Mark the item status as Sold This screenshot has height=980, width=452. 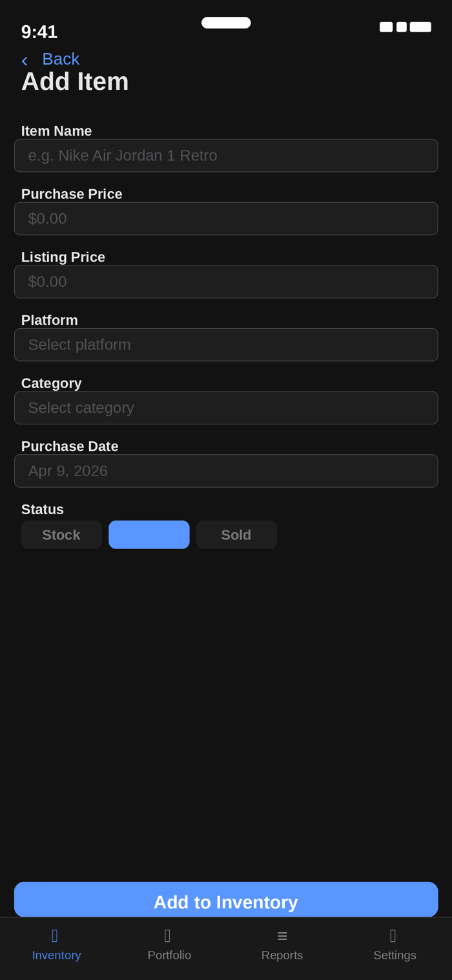pyautogui.click(x=236, y=535)
